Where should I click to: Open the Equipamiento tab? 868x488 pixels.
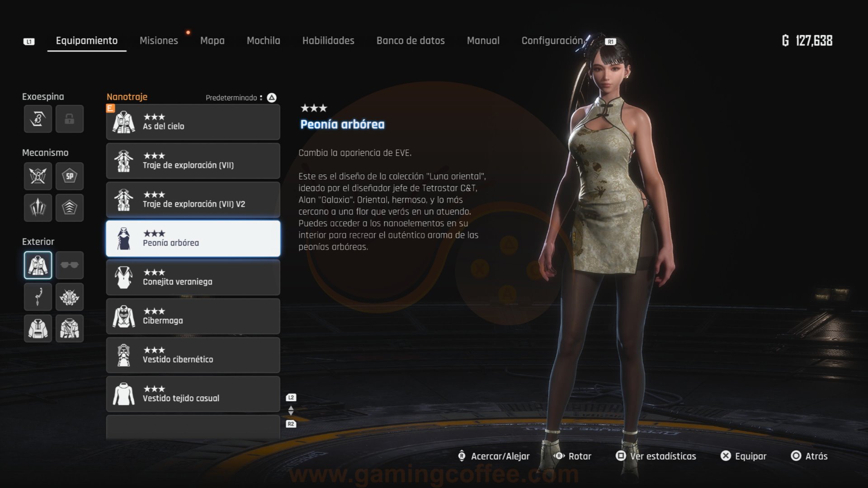point(87,41)
